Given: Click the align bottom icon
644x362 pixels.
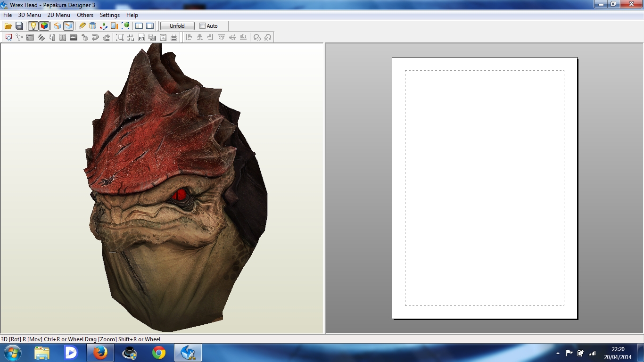Looking at the screenshot, I should [243, 37].
